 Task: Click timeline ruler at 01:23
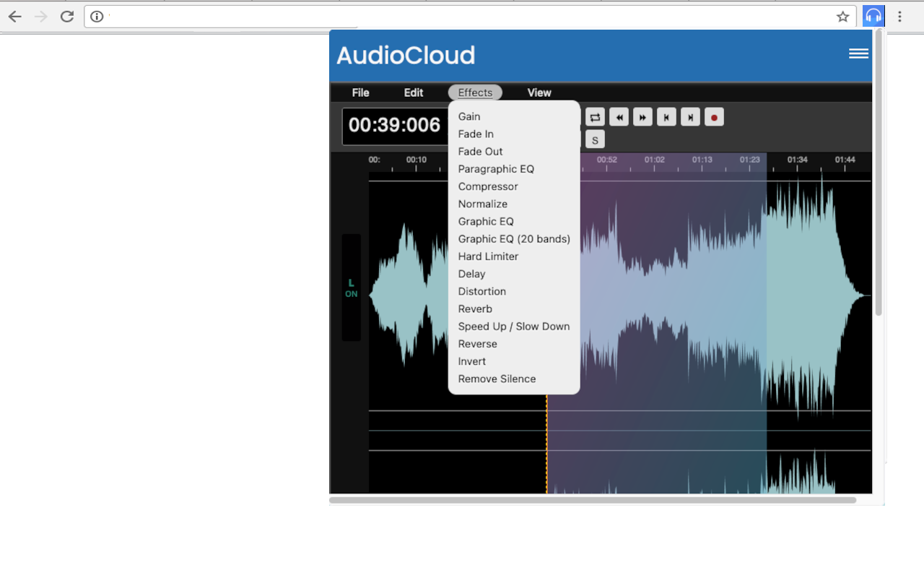(x=749, y=160)
